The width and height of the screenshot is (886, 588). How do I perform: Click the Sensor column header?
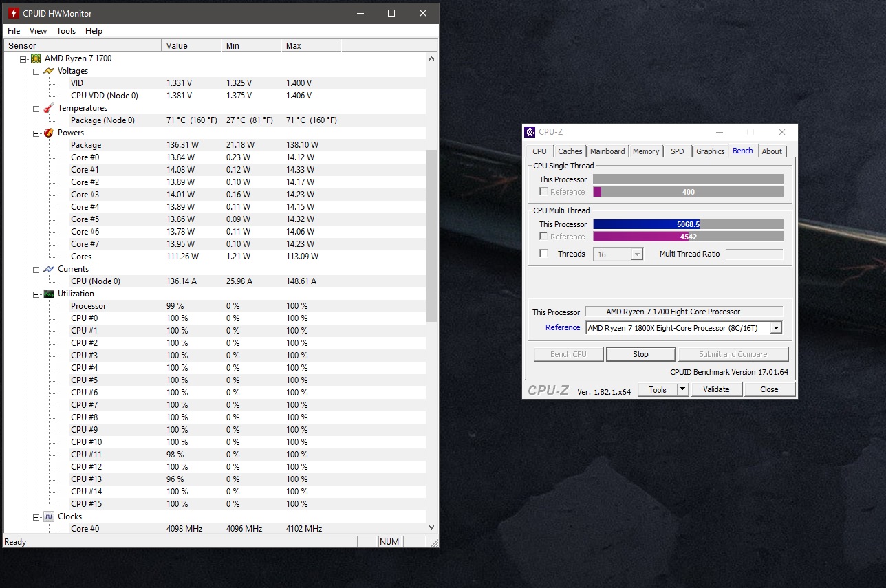point(83,45)
